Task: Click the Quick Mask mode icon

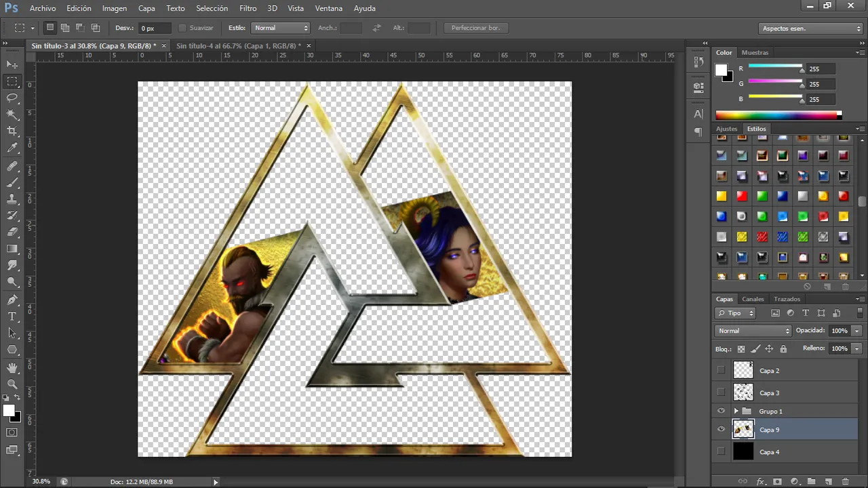Action: coord(12,432)
